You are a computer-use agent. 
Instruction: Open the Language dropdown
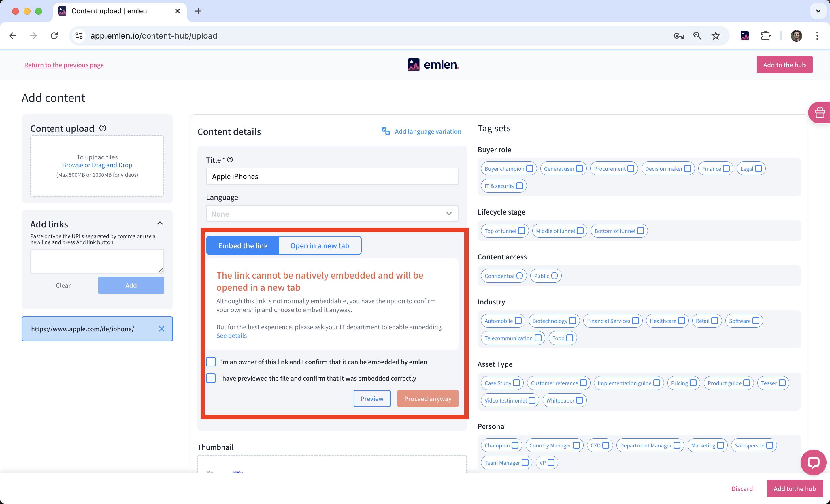point(332,214)
